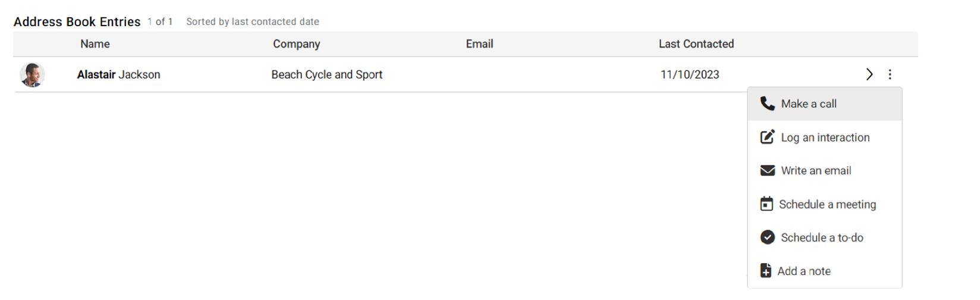The width and height of the screenshot is (980, 300).
Task: Click the document plus icon for Add a note
Action: (766, 271)
